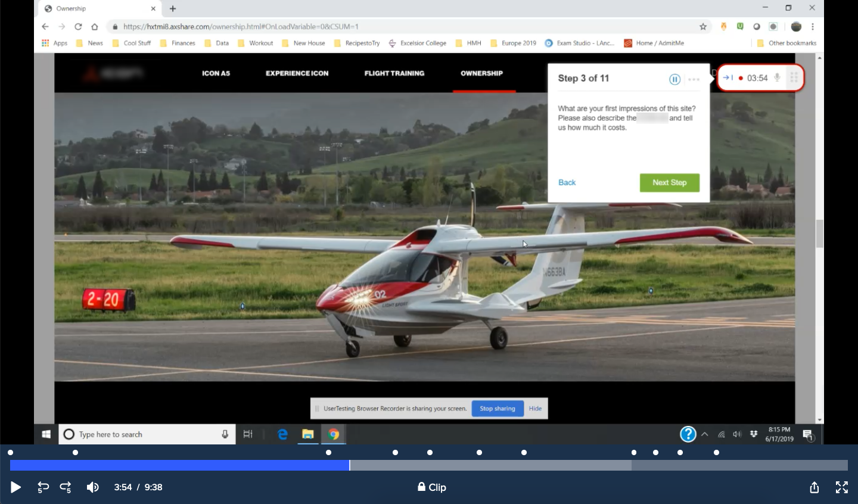The height and width of the screenshot is (504, 858).
Task: Rewind the video 5 seconds
Action: point(42,487)
